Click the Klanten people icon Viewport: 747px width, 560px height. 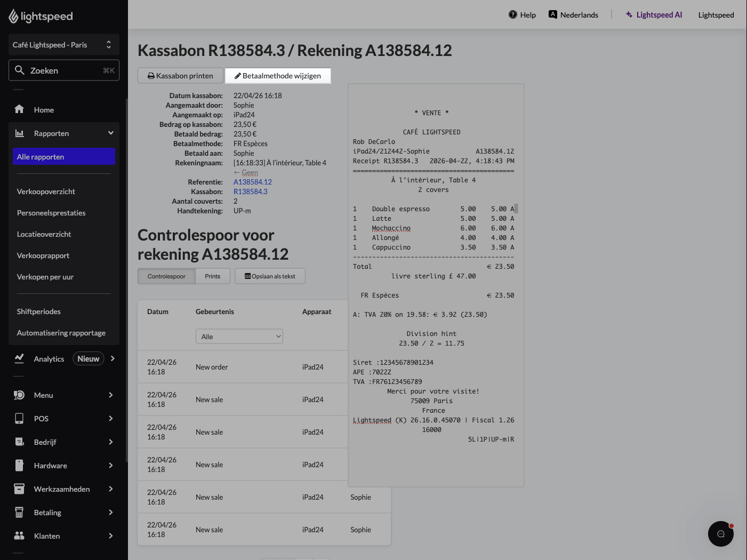[x=19, y=536]
